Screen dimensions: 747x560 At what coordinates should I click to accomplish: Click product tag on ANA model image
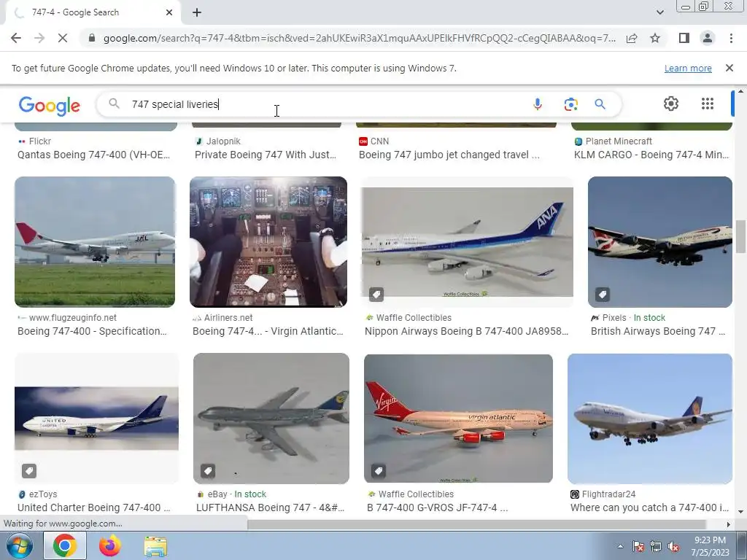376,295
